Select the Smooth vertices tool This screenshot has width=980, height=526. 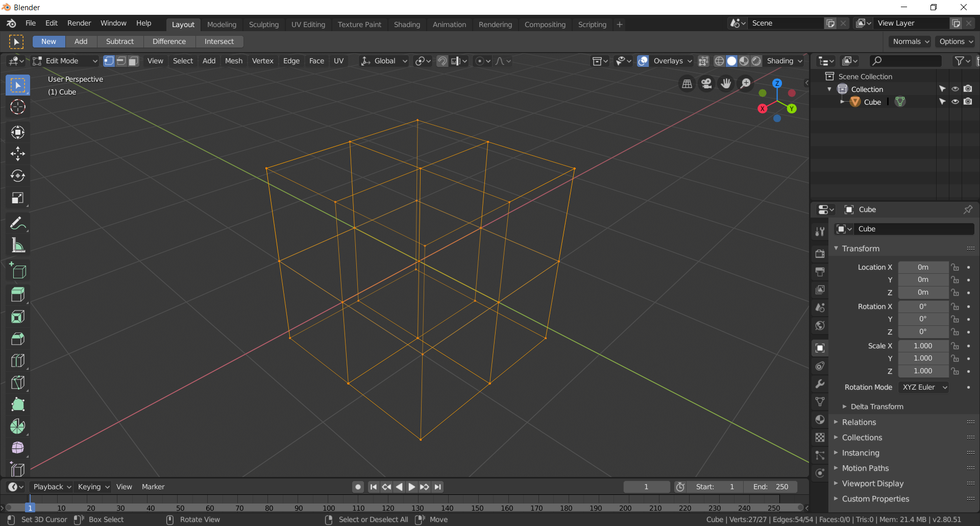click(18, 448)
